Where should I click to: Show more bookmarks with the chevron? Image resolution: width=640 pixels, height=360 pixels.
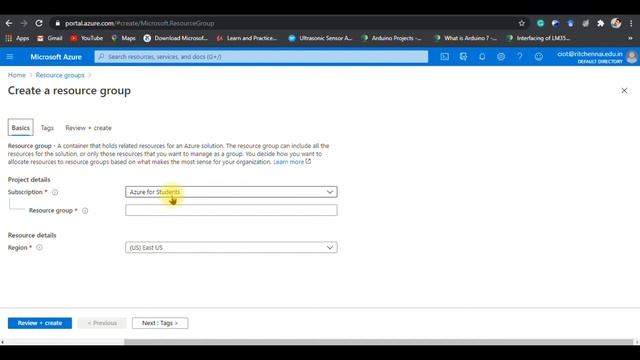(x=630, y=38)
